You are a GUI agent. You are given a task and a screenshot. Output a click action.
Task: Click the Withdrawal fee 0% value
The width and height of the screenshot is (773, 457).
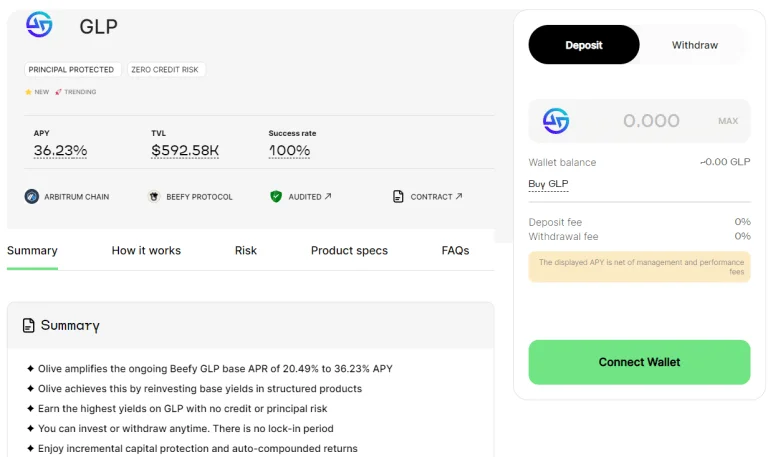742,236
